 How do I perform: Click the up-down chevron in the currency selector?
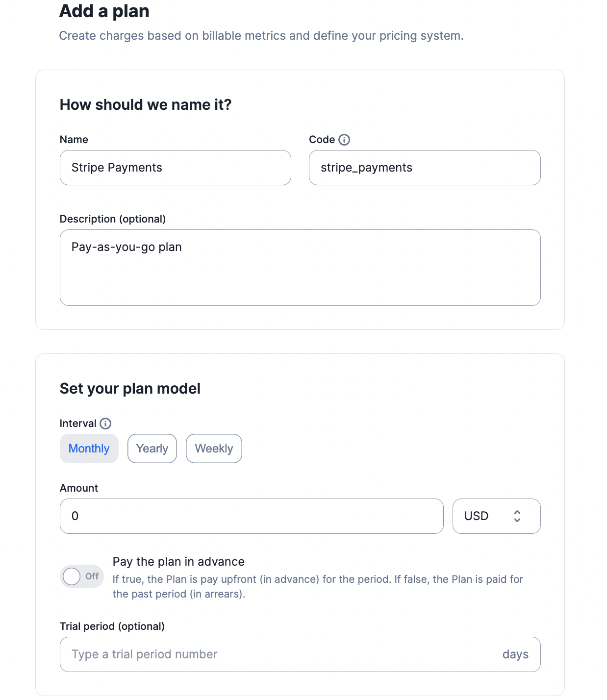(517, 516)
